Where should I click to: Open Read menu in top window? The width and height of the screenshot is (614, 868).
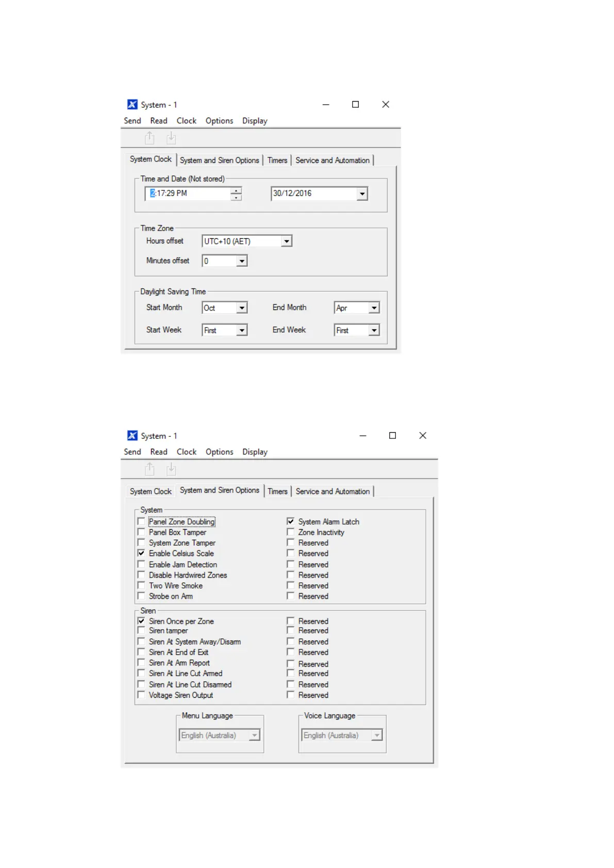pos(159,121)
